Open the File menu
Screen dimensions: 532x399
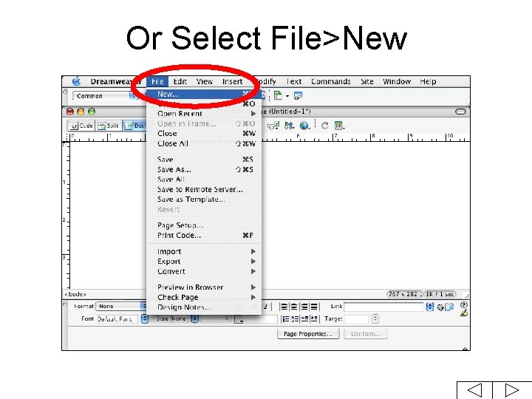tap(157, 81)
